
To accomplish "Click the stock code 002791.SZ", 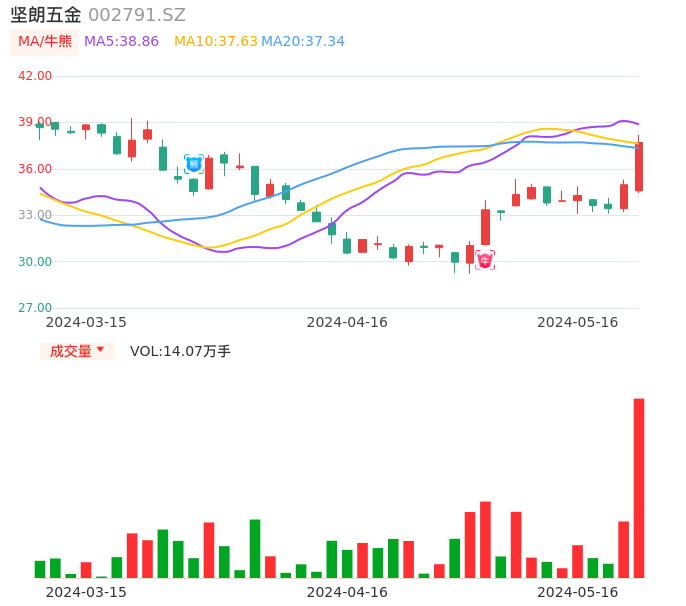I will coord(137,15).
